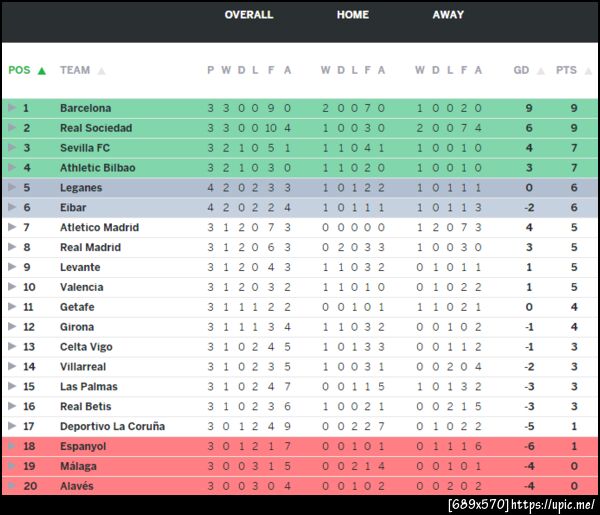Switch to the AWAY tab
The image size is (600, 515).
point(448,15)
